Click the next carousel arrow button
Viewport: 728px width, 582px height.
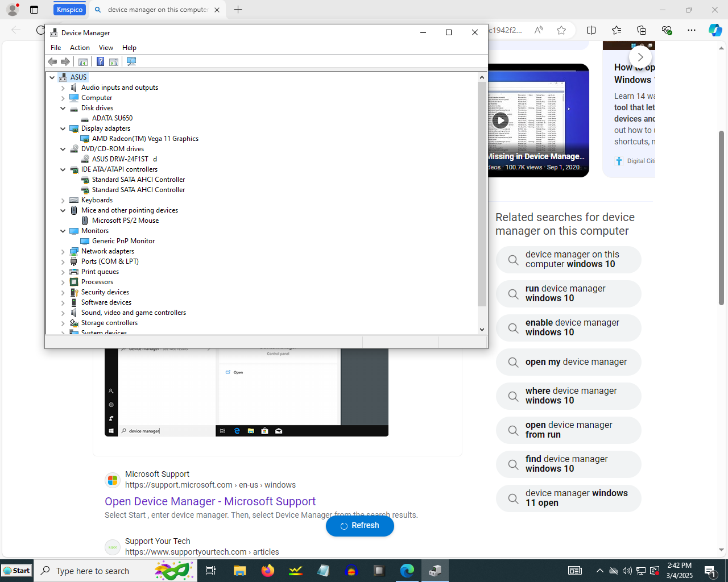point(640,57)
